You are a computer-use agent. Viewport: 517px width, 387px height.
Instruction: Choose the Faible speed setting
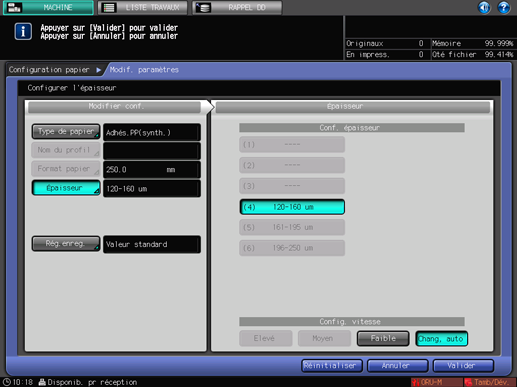tap(383, 338)
